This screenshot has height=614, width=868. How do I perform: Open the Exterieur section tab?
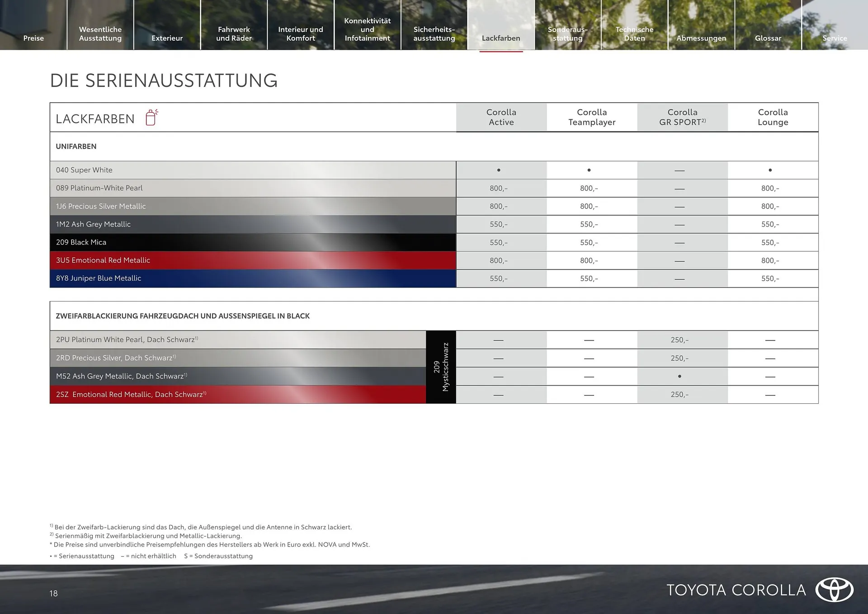tap(167, 38)
